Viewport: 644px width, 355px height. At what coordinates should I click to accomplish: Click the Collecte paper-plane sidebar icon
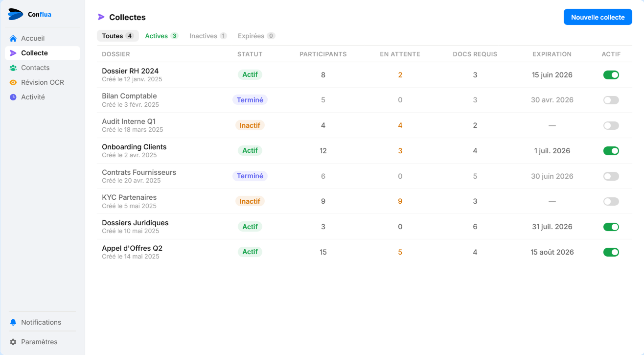click(13, 53)
